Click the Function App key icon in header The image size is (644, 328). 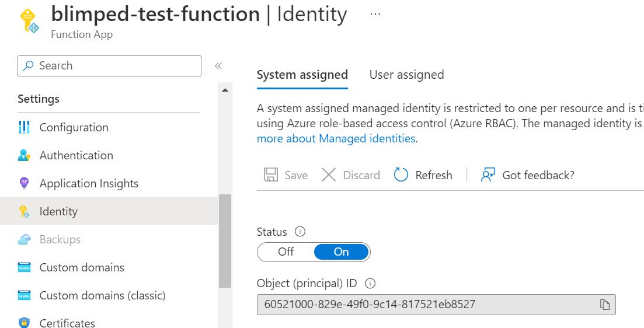(30, 21)
